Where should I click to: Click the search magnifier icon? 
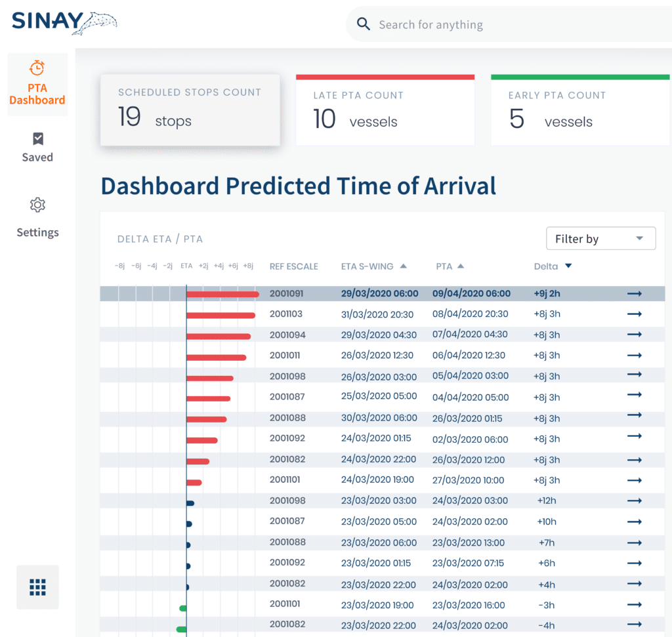coord(364,24)
